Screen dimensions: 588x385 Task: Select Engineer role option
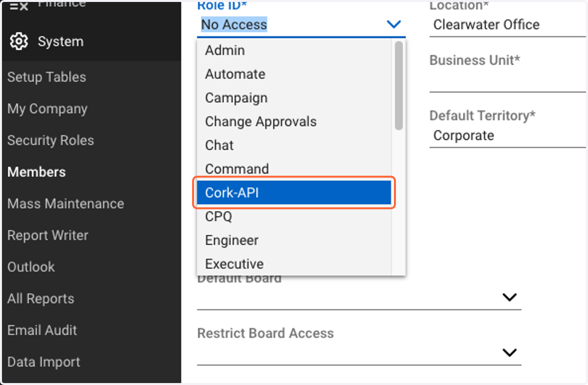click(294, 240)
